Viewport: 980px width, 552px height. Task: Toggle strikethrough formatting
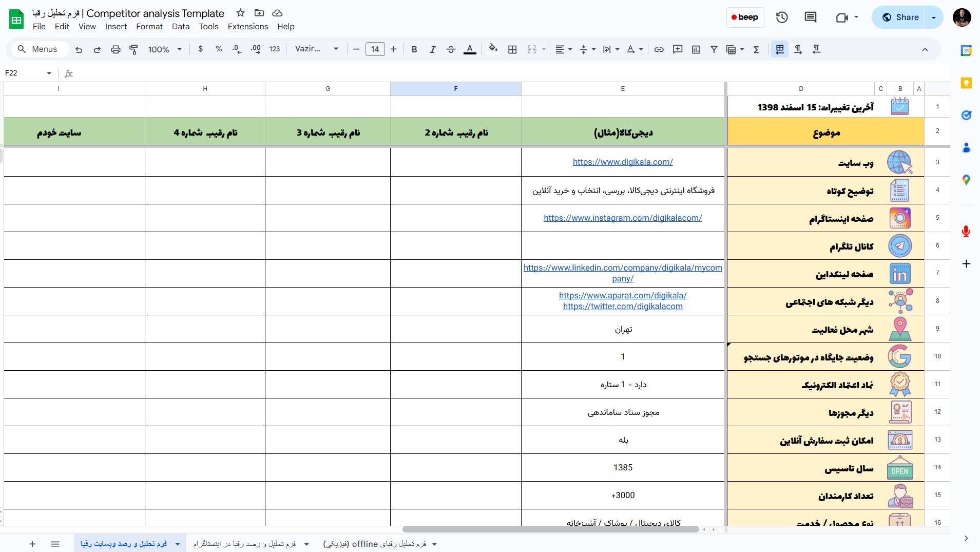point(451,49)
